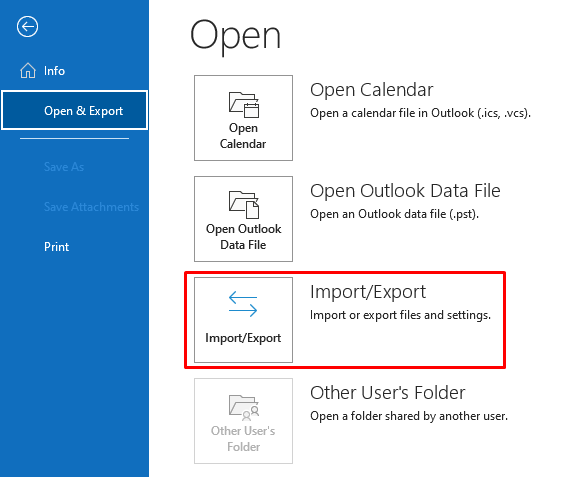The width and height of the screenshot is (577, 477).
Task: Click the Open Calendar heading text
Action: click(372, 90)
